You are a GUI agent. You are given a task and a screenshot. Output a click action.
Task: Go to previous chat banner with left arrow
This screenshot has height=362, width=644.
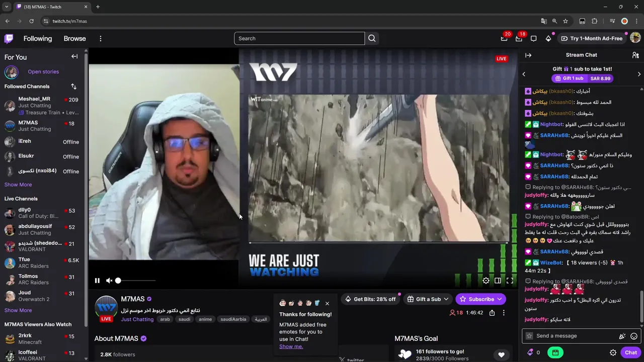pos(524,74)
